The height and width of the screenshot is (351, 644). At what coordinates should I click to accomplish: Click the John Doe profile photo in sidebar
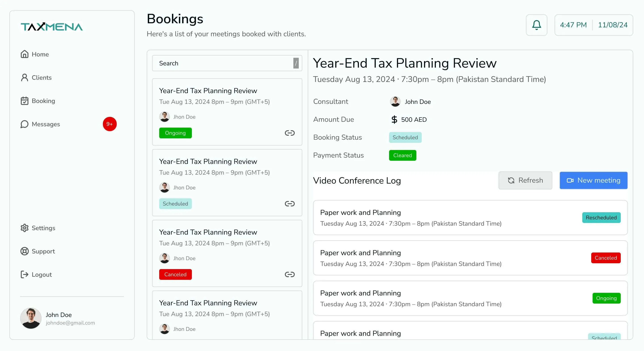31,318
